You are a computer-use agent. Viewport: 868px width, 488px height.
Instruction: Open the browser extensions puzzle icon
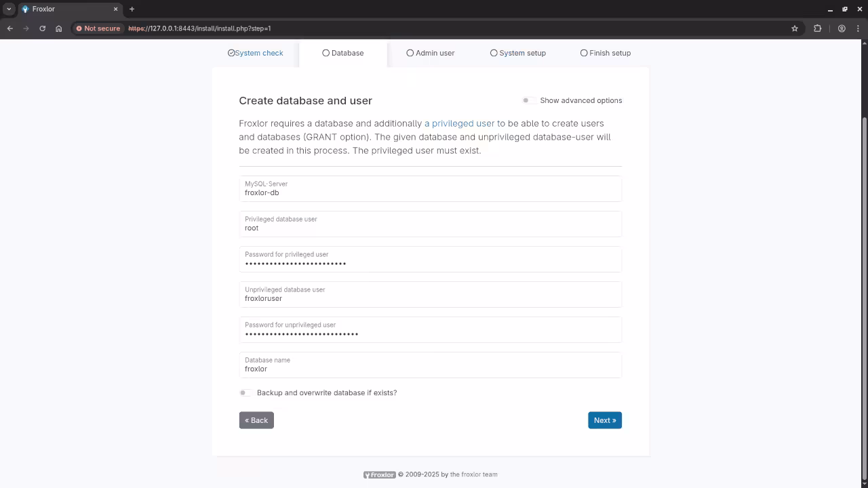pos(817,28)
